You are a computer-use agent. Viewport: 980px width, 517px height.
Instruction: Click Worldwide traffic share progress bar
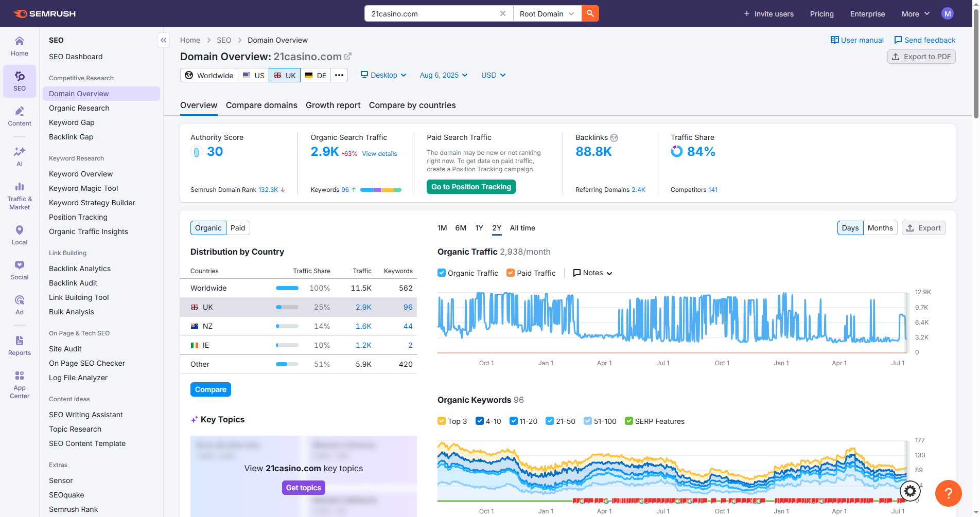(287, 288)
